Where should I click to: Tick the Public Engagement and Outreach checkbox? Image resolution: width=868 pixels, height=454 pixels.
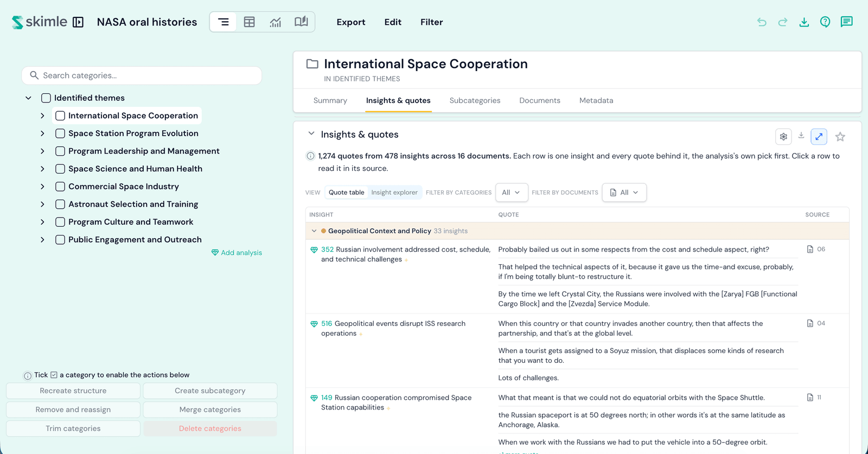click(60, 240)
